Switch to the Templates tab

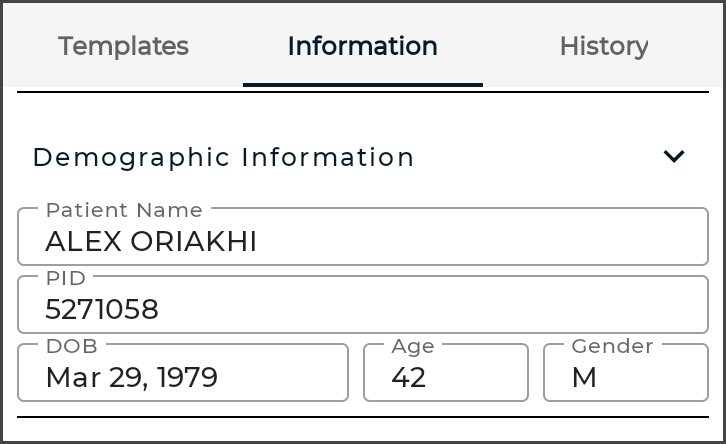coord(123,46)
